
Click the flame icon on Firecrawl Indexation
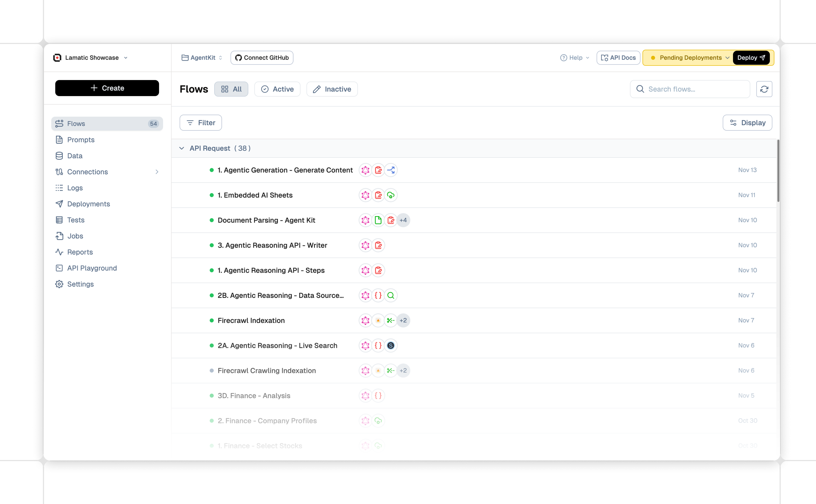tap(378, 320)
